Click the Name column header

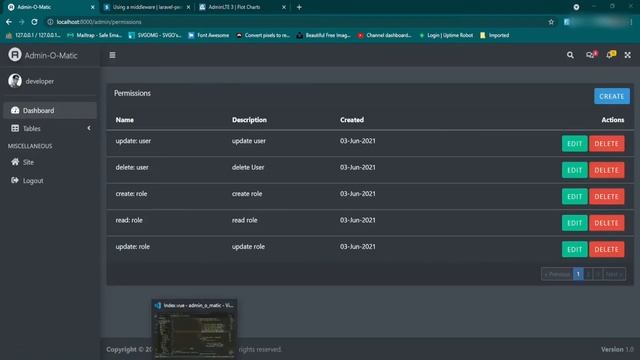124,120
